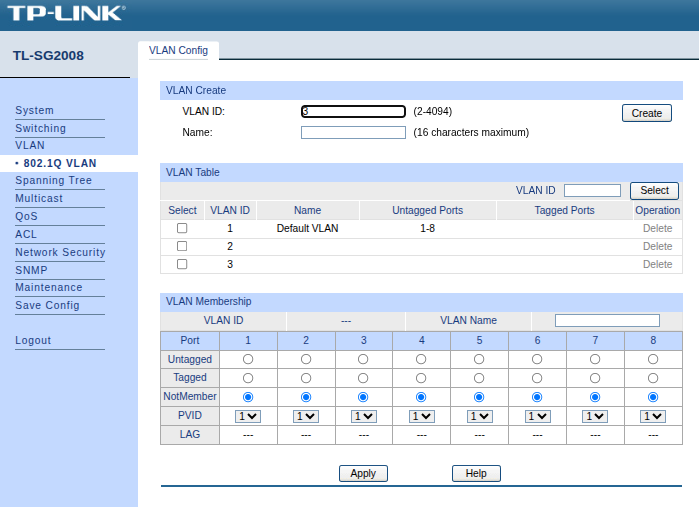Open PVID dropdown for port 8
The width and height of the screenshot is (699, 507).
coord(653,416)
